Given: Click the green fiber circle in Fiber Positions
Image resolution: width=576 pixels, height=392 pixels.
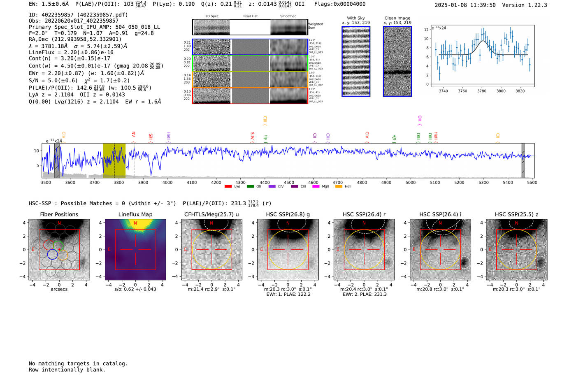Looking at the screenshot, I should 58,246.
